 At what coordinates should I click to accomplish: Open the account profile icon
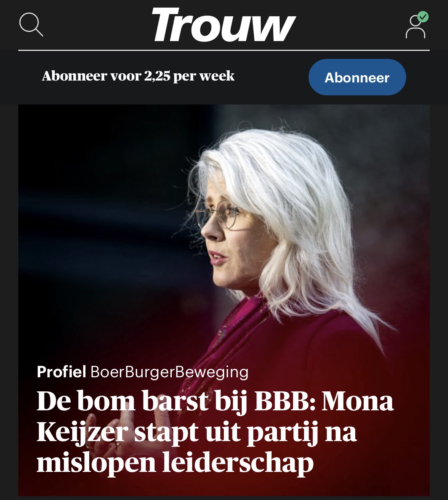[415, 27]
